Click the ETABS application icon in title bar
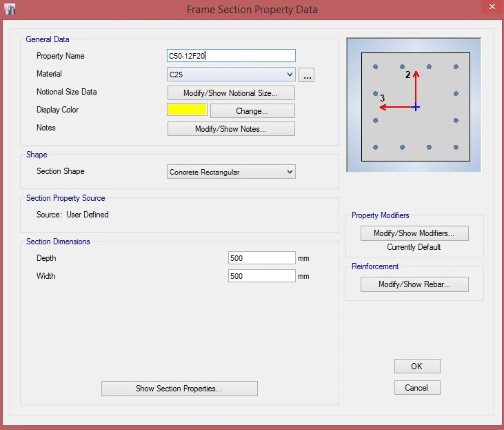This screenshot has height=430, width=504. (x=10, y=9)
